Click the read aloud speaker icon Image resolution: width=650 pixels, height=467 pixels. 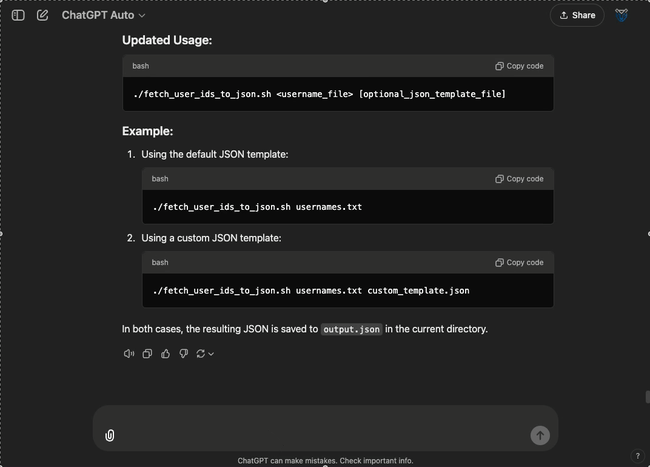pos(129,354)
